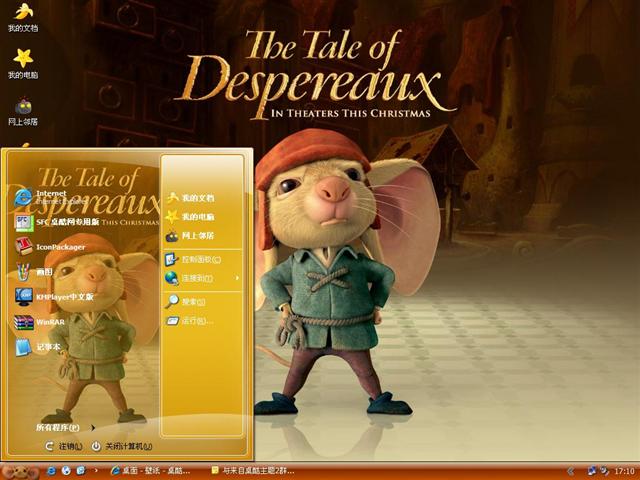Expand the 连接到 submenu

click(x=202, y=278)
